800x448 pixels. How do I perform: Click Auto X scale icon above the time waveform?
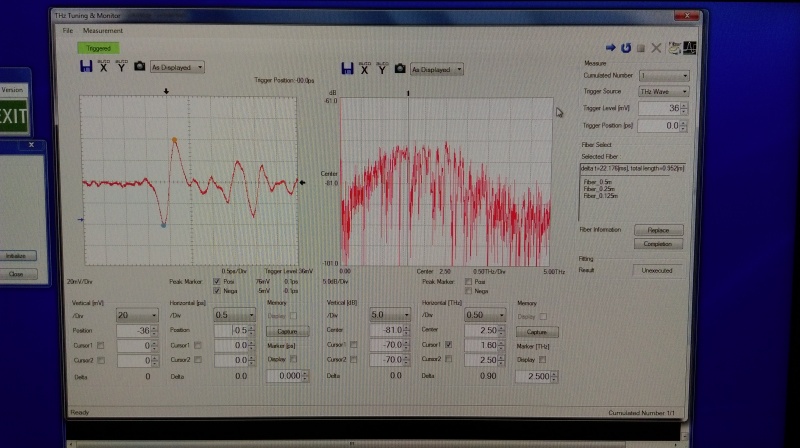[103, 67]
